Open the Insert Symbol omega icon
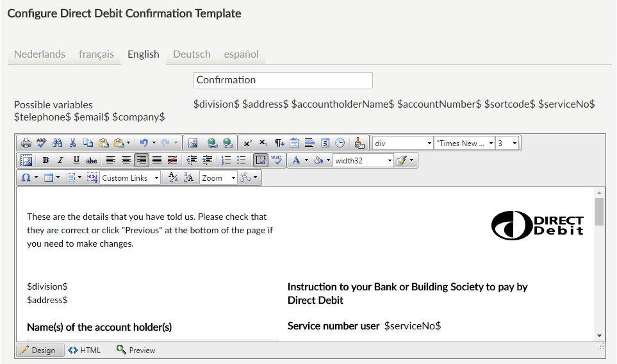The image size is (617, 364). 26,178
